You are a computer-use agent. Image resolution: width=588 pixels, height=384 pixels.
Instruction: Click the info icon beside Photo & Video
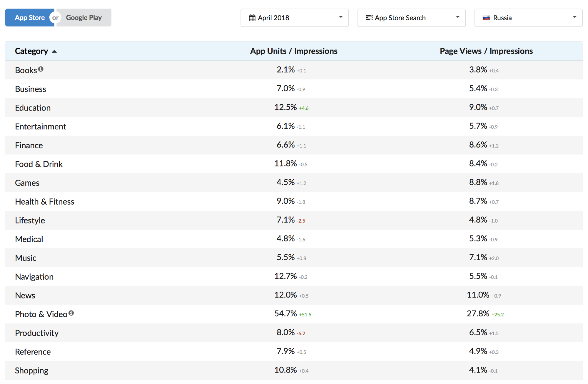pos(71,313)
